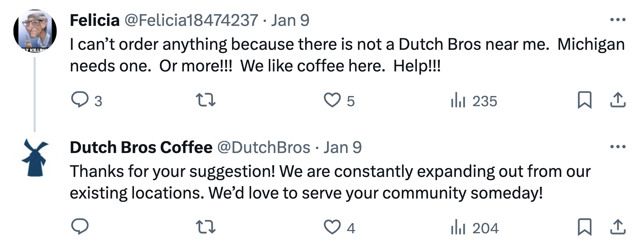Click the Felicia display name
Image resolution: width=644 pixels, height=249 pixels.
click(x=95, y=20)
